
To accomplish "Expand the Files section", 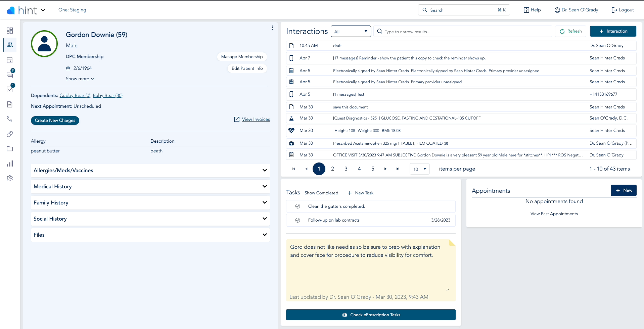I will coord(150,235).
